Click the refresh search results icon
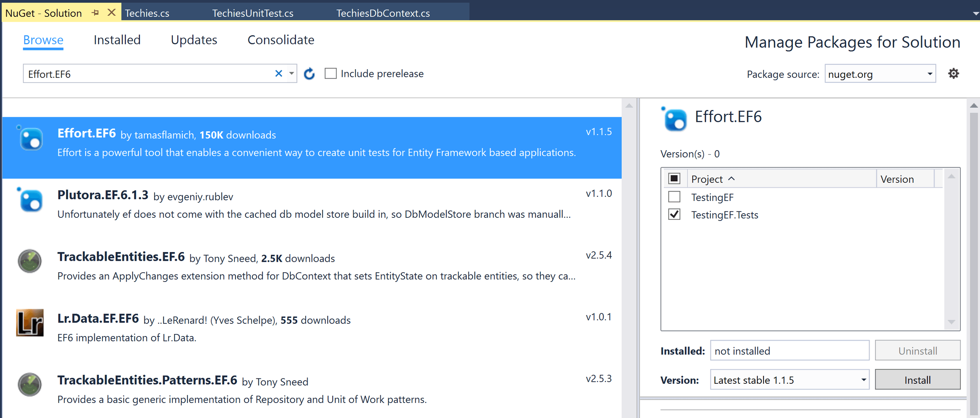The height and width of the screenshot is (418, 980). [309, 74]
